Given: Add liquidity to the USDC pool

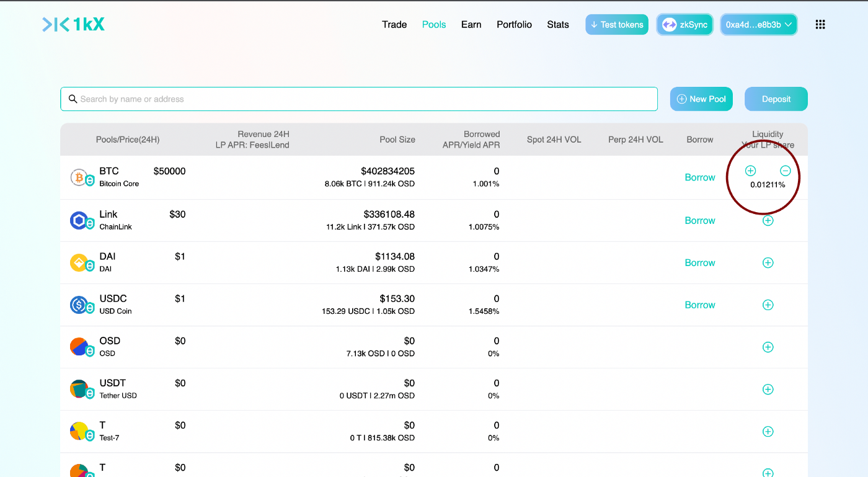Looking at the screenshot, I should tap(768, 305).
